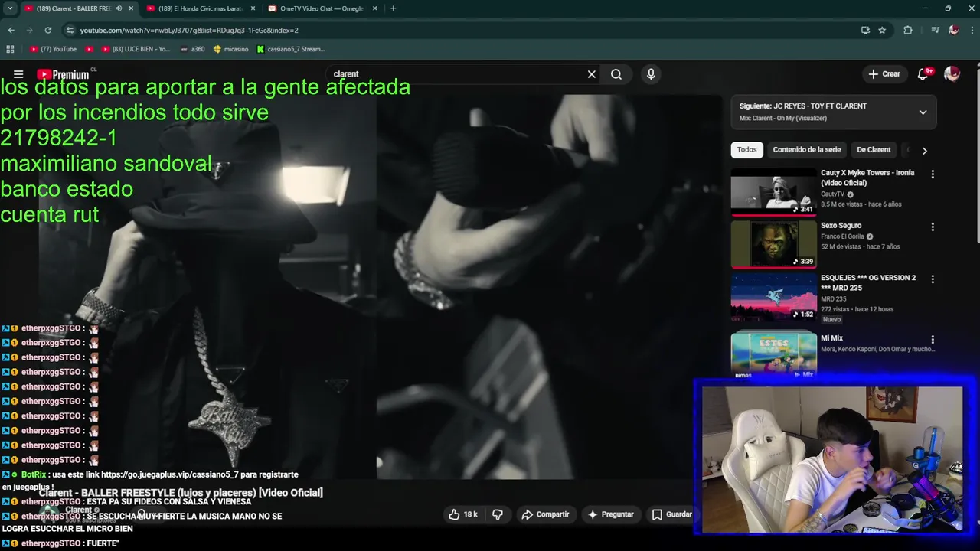Start voice search with the microphone icon
980x551 pixels.
click(x=651, y=74)
